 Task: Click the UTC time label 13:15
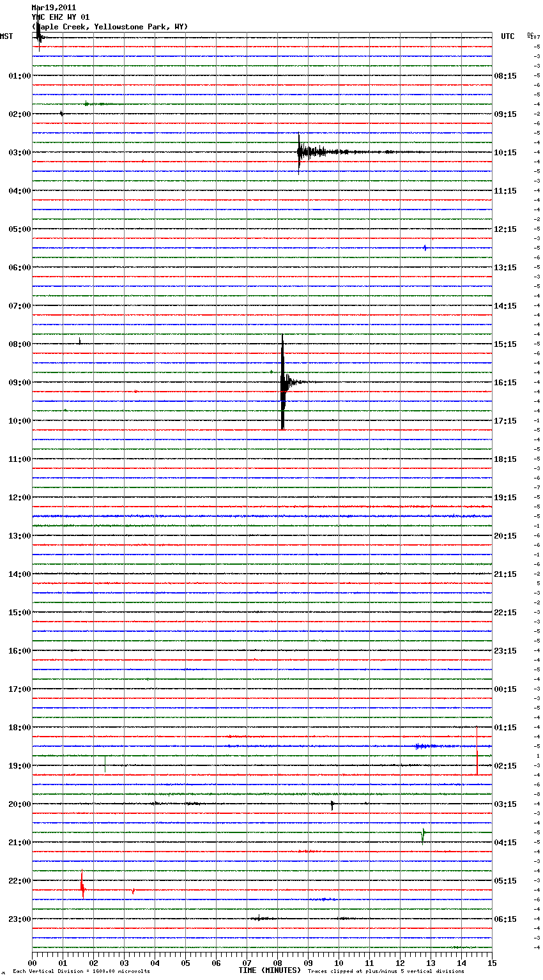(505, 268)
